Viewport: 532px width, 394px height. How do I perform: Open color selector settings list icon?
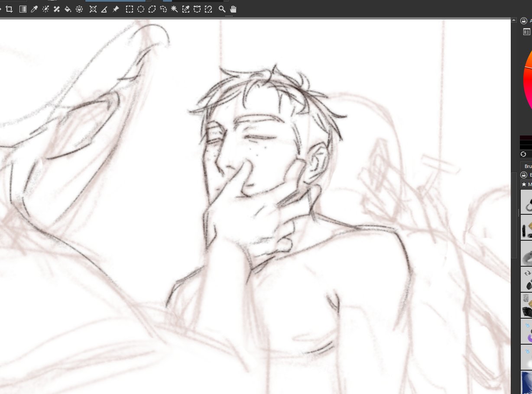point(527,32)
